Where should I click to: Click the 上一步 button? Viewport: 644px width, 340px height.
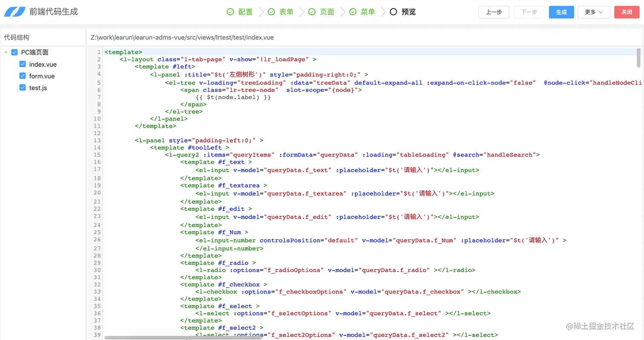pyautogui.click(x=494, y=12)
